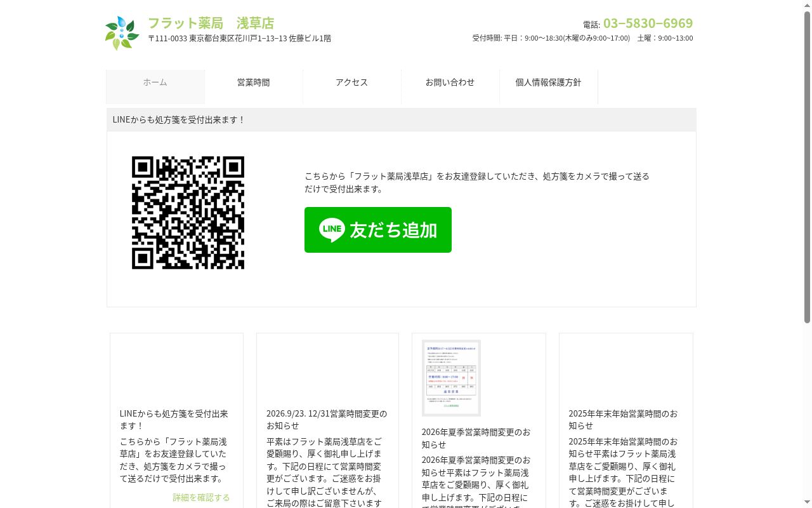Click the LINEからも処方箋を受付出来ます card title

(x=174, y=419)
